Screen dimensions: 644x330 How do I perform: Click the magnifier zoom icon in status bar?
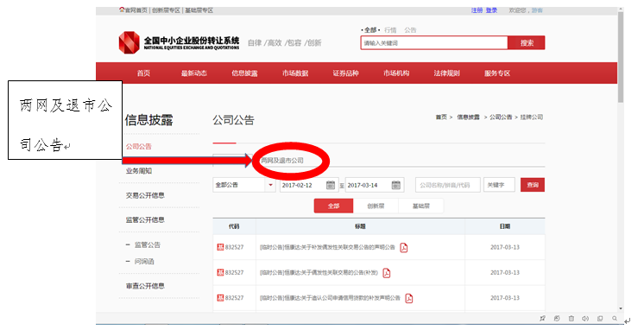615,319
